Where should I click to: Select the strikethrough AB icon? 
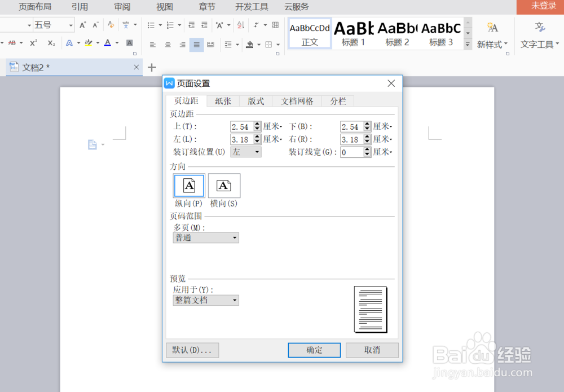(x=12, y=42)
